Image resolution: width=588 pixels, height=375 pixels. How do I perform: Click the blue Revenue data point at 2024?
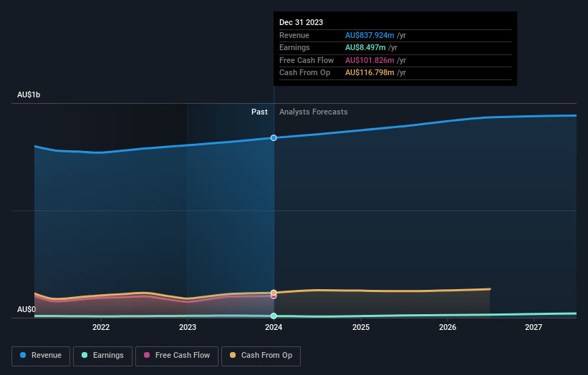274,138
